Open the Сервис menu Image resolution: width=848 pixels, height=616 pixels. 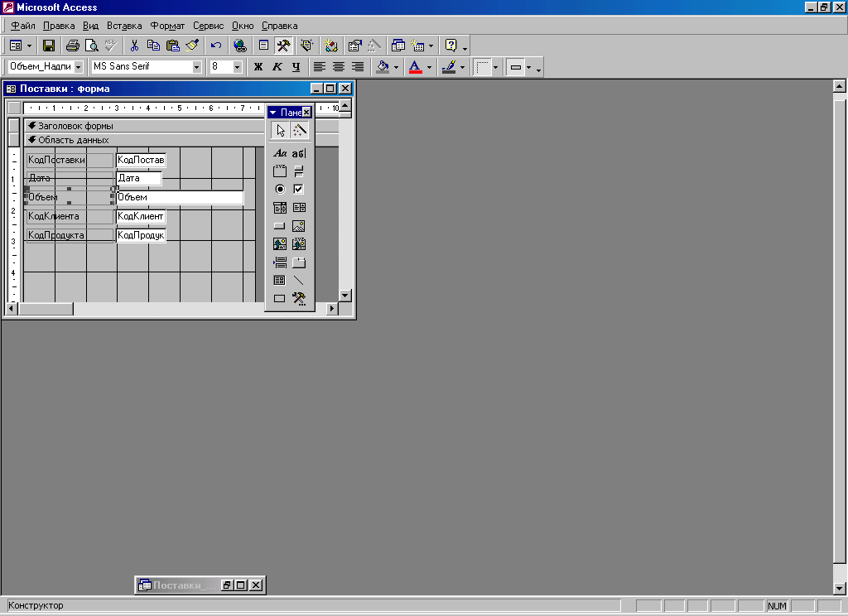click(x=208, y=26)
